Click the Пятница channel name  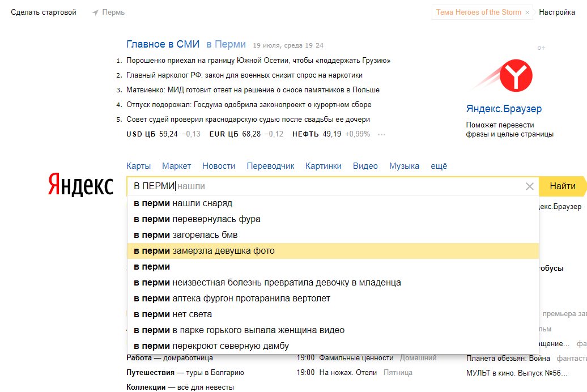[398, 373]
